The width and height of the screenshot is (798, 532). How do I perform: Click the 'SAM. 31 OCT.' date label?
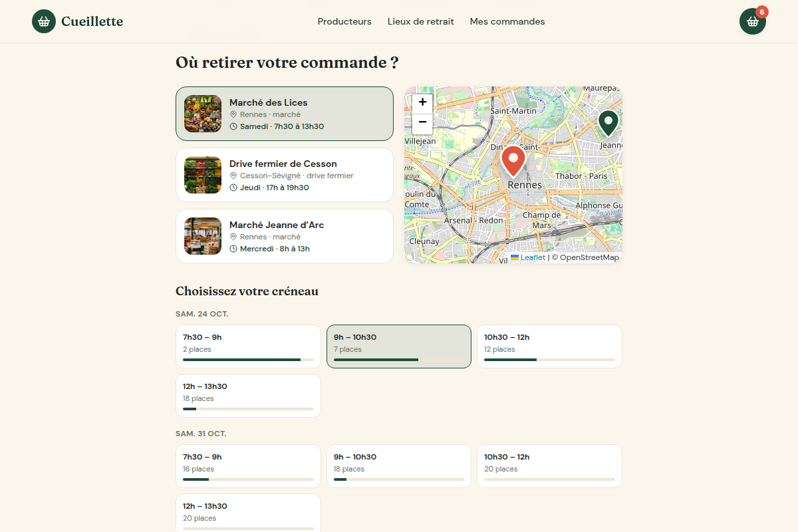pyautogui.click(x=201, y=434)
